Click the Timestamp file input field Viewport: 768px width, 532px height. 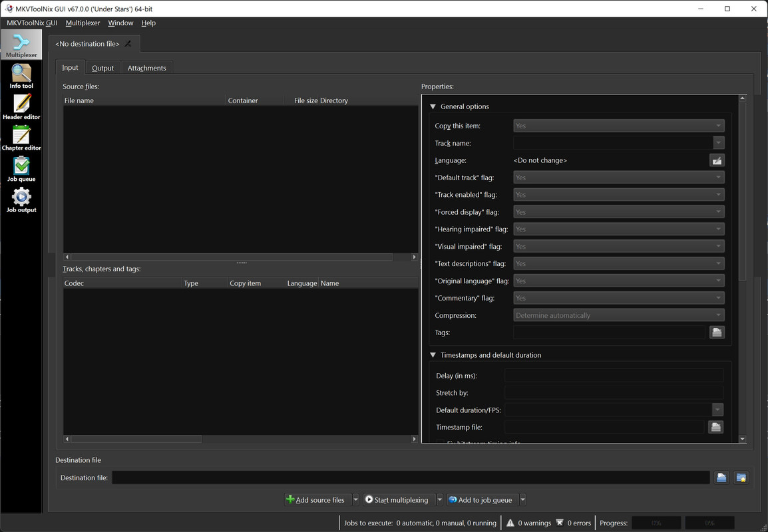pos(604,428)
